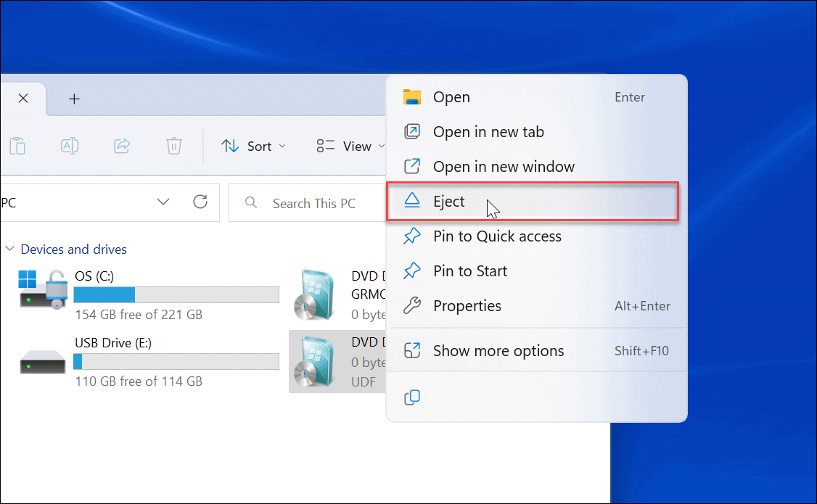Open a new File Explorer tab
The height and width of the screenshot is (504, 817).
click(x=74, y=98)
